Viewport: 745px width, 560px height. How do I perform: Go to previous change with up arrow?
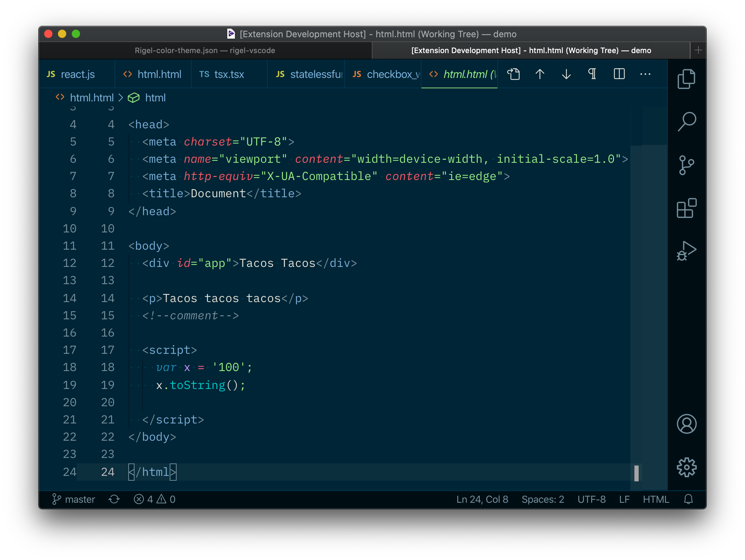(x=540, y=74)
